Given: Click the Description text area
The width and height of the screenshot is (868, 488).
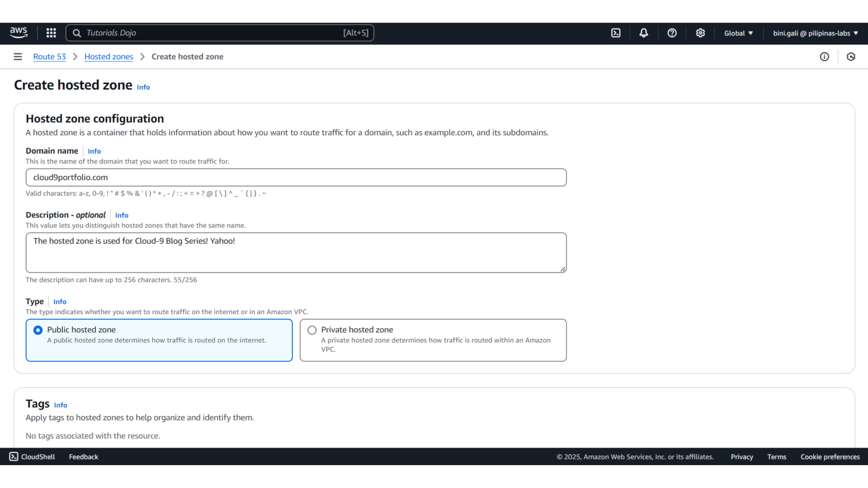Looking at the screenshot, I should coord(296,252).
